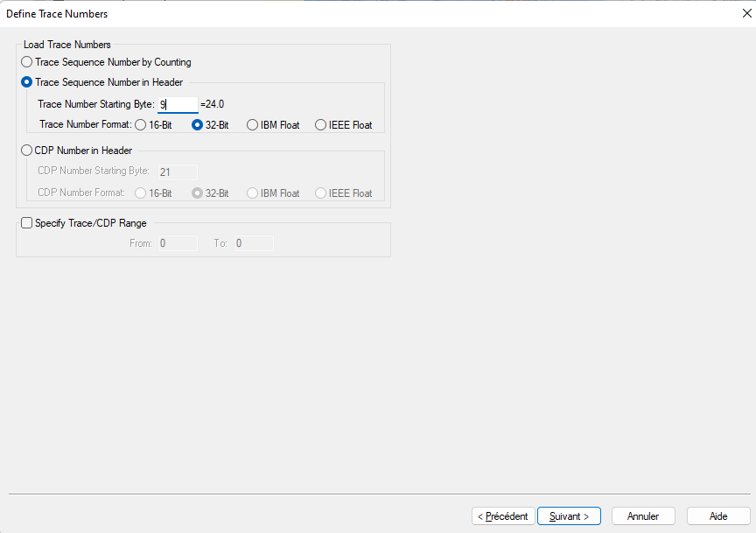Enable the Specify Trace/CDP Range checkbox
Screen dimensions: 756x533
pos(26,223)
